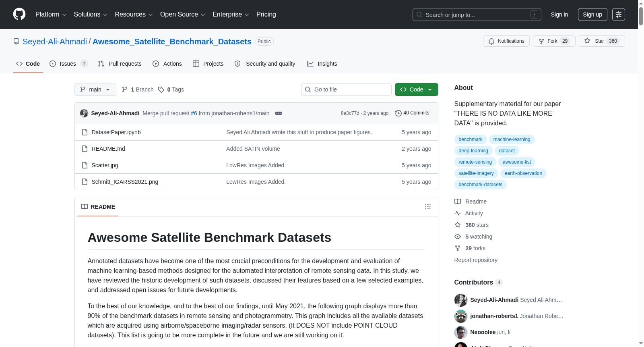Expand the green Code dropdown
Viewport: 644px width, 347px height.
click(x=417, y=89)
